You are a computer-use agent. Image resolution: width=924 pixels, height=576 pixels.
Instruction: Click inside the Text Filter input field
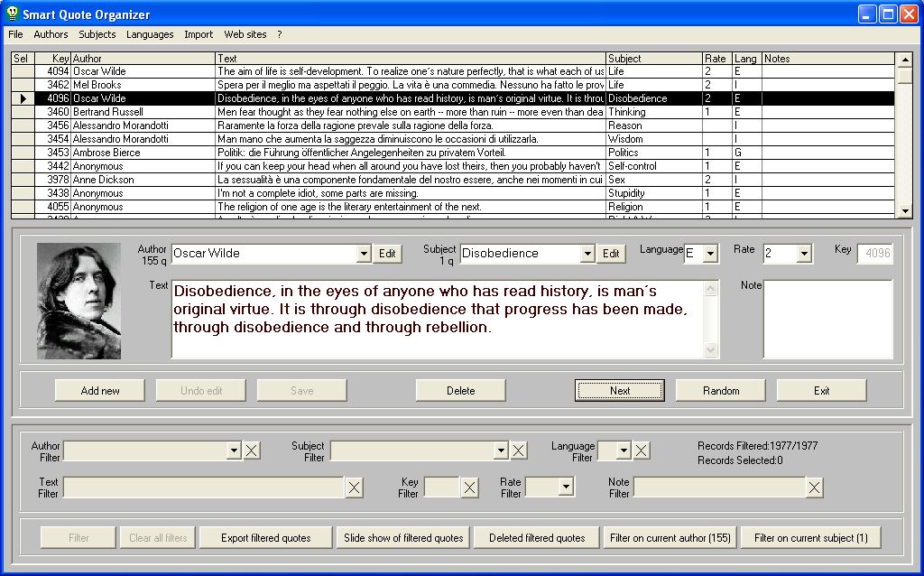[x=203, y=488]
